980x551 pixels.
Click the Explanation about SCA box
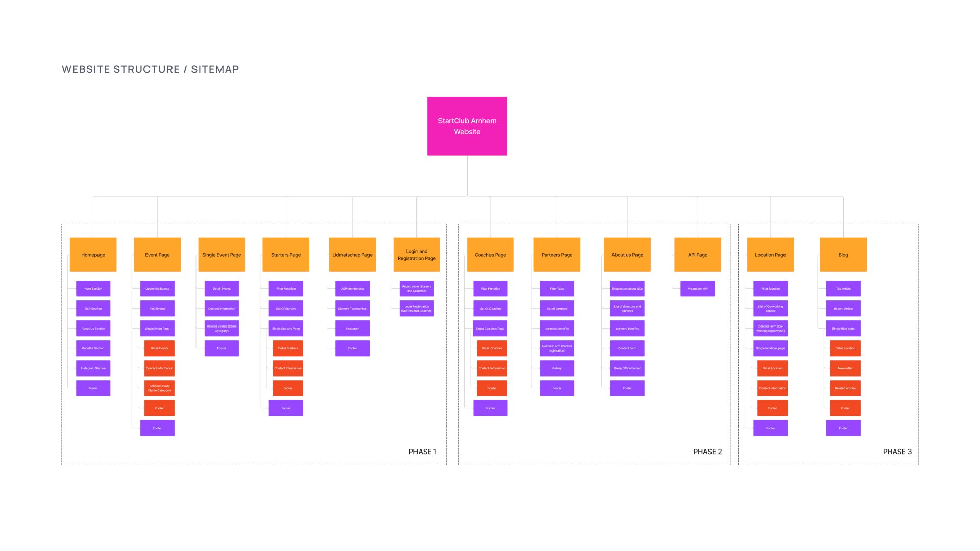click(627, 289)
